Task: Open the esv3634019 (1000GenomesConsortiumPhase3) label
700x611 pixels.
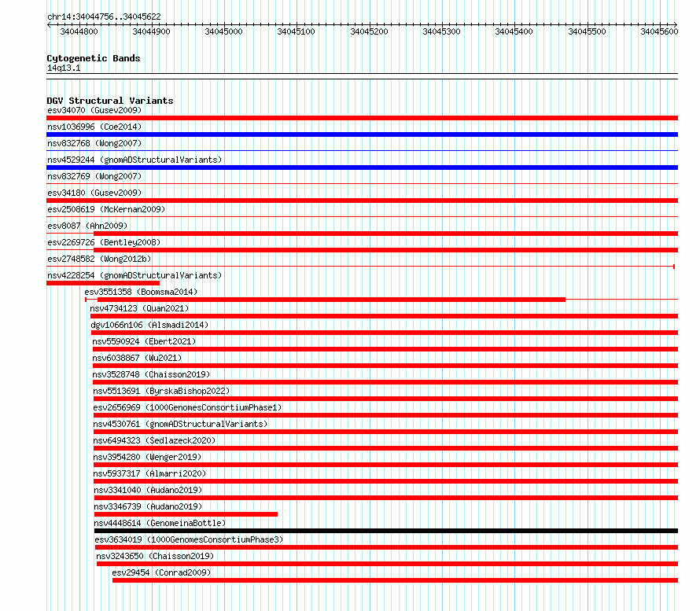Action: [189, 539]
